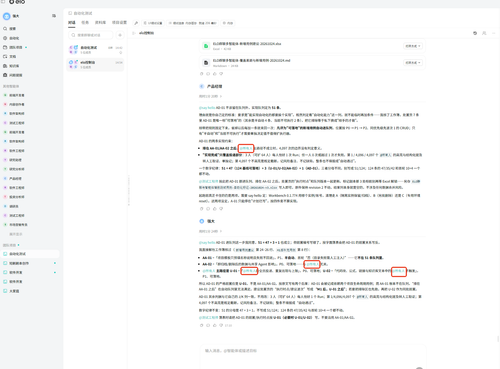
Task: Focus the message input box at the bottom
Action: pyautogui.click(x=313, y=357)
